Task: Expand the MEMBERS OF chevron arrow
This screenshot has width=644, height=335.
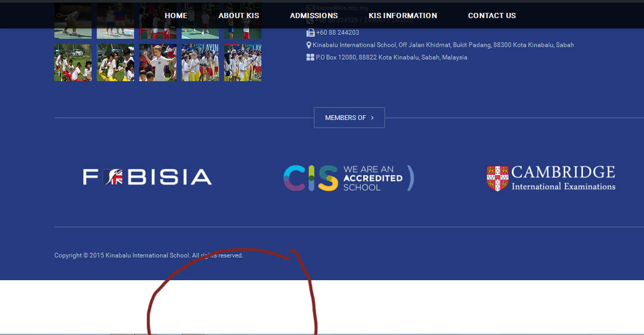Action: click(x=372, y=118)
